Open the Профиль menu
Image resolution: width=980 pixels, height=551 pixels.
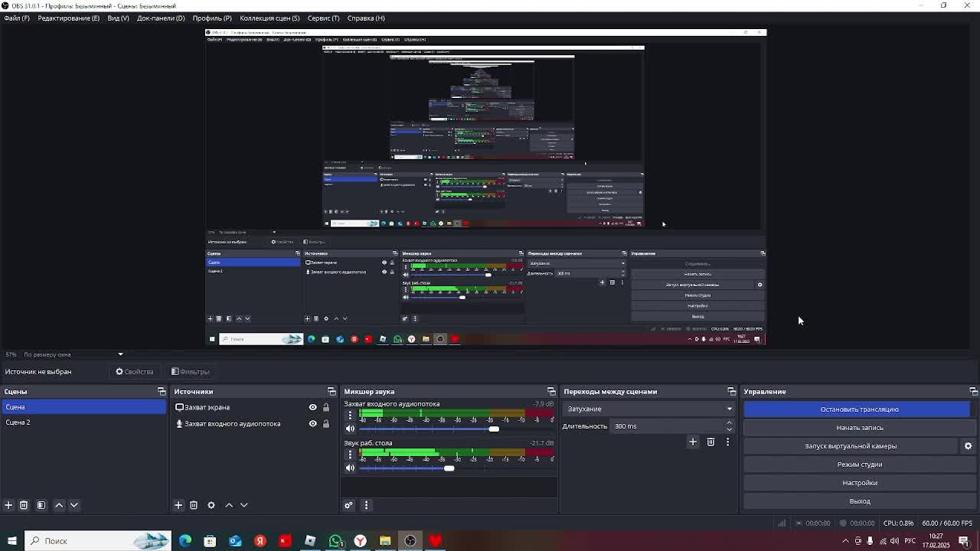pos(212,18)
